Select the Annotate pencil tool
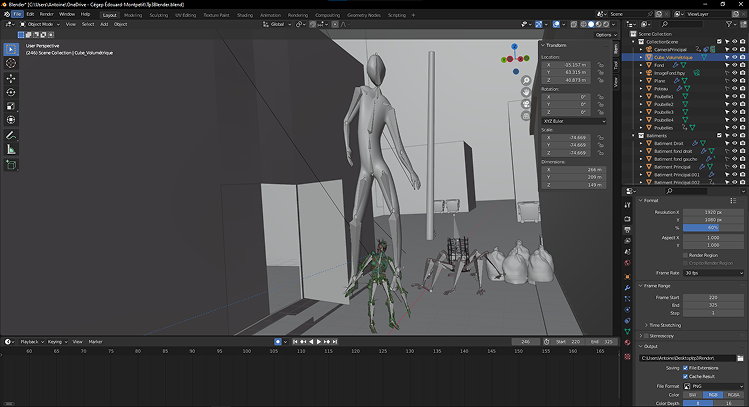 click(11, 134)
